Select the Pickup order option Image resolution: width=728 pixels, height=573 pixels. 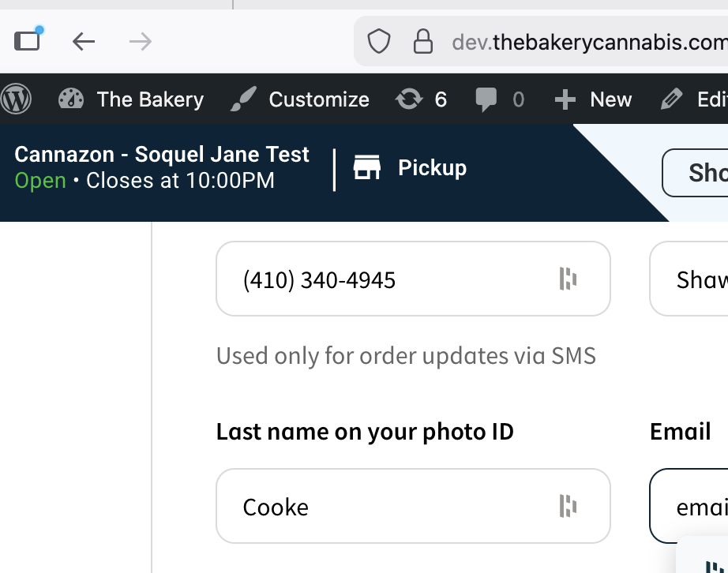click(x=431, y=168)
